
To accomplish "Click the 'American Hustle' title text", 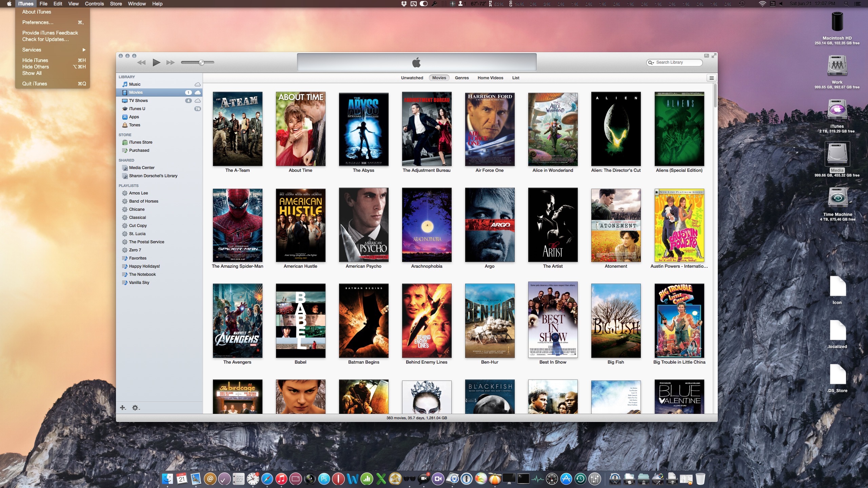I will 300,266.
